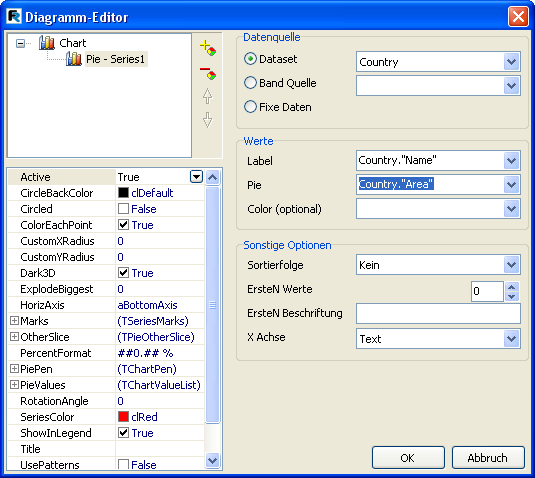Click the ErsteN Beschriftung text field
This screenshot has width=535, height=478.
(x=438, y=313)
